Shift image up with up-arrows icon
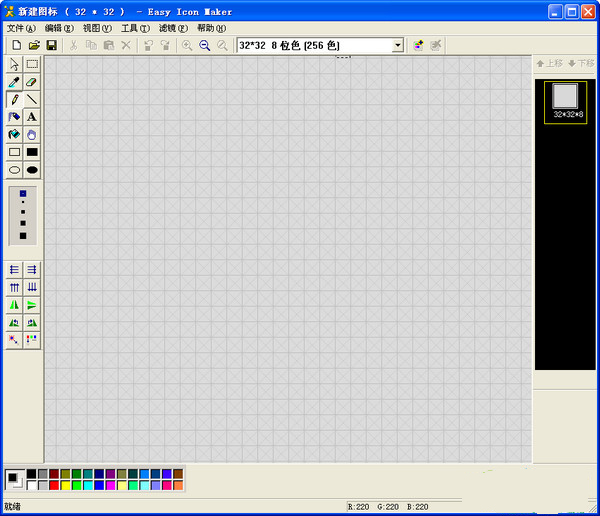Viewport: 600px width, 516px height. (15, 287)
